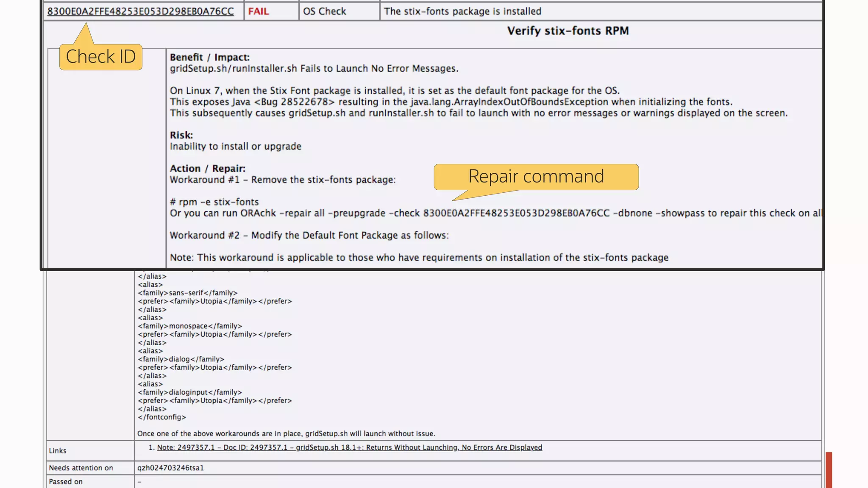868x488 pixels.
Task: Select the '<family>dialog</family>' XML line
Action: [181, 359]
